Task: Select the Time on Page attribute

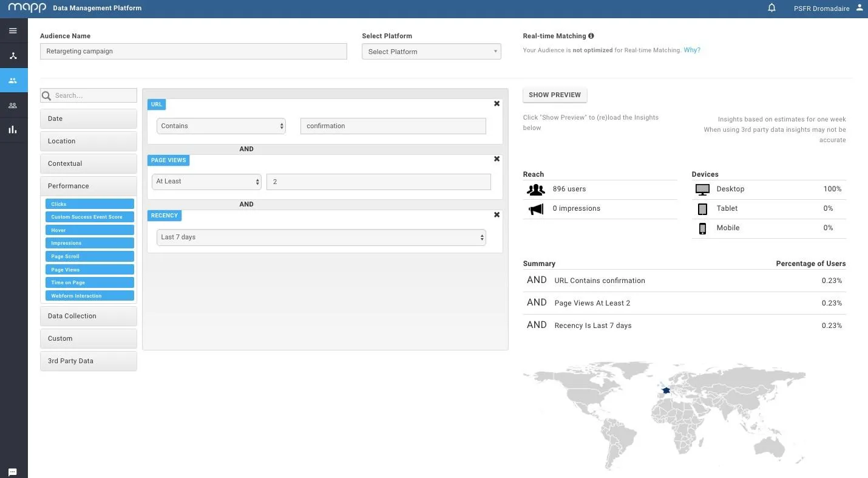Action: (90, 282)
